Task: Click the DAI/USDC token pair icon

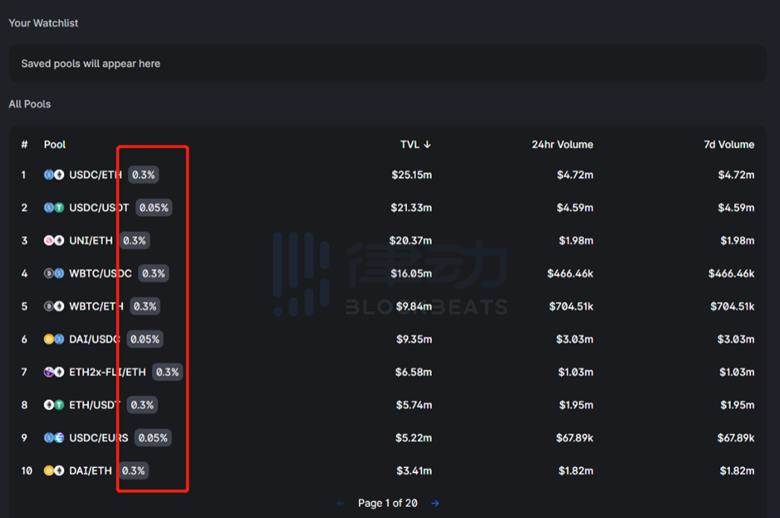Action: click(53, 339)
